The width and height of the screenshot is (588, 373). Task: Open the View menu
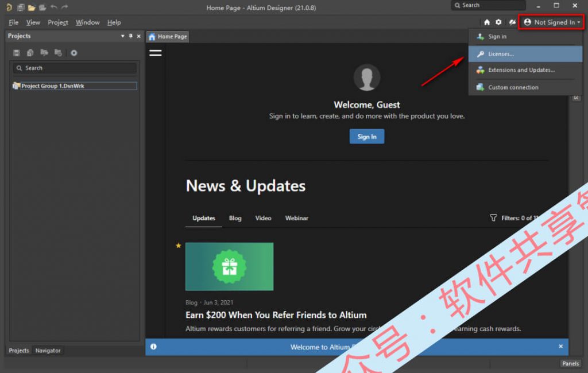33,22
